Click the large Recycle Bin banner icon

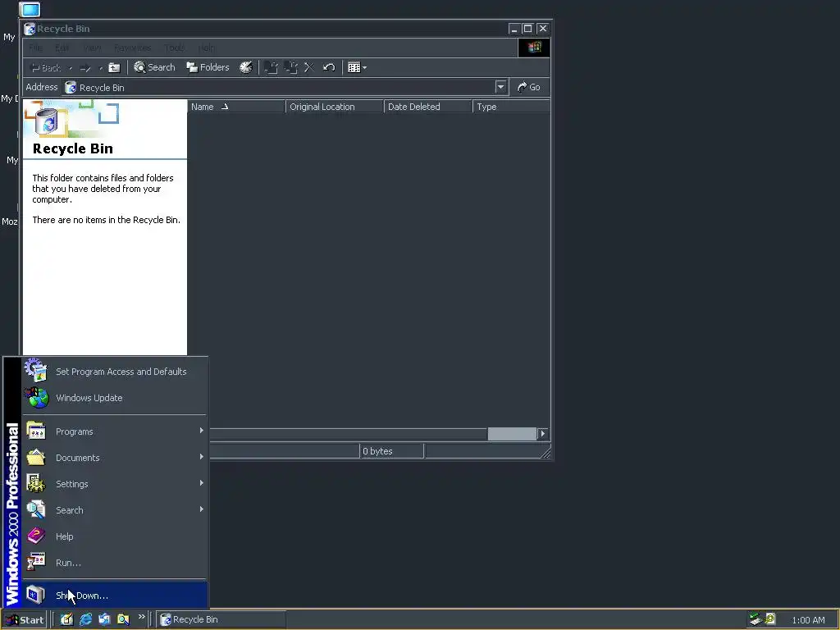click(x=47, y=121)
